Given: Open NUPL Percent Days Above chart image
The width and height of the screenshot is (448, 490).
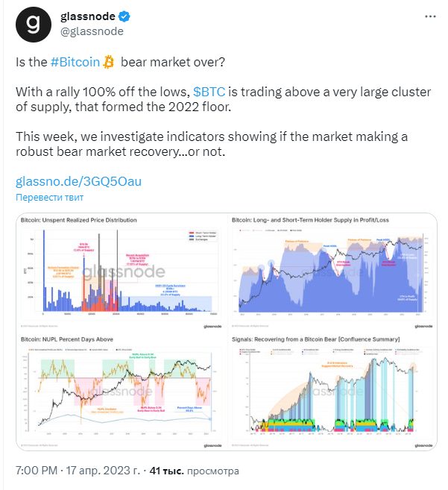Looking at the screenshot, I should (122, 392).
